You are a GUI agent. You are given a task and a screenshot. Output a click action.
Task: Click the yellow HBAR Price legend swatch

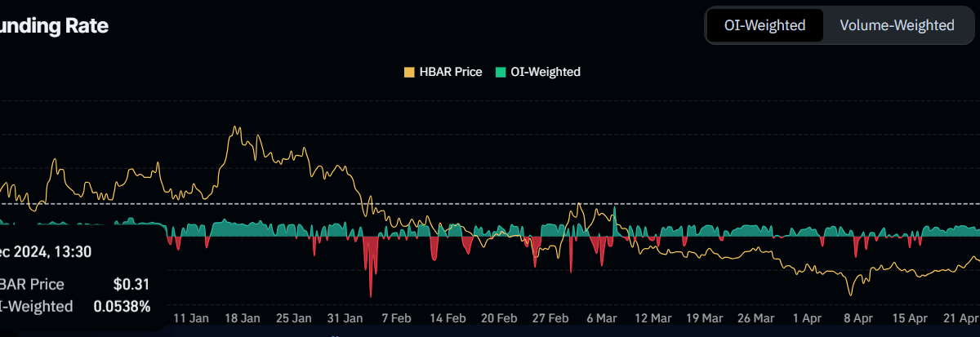coord(409,72)
